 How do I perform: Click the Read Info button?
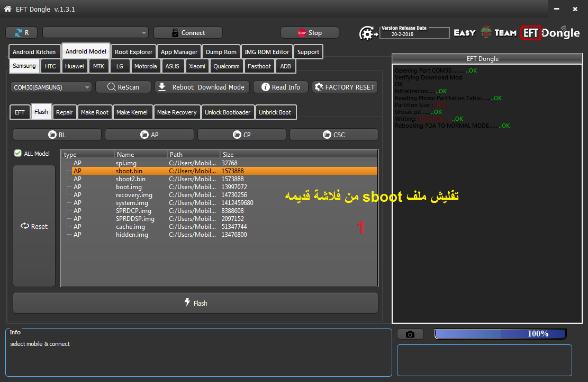pyautogui.click(x=281, y=87)
